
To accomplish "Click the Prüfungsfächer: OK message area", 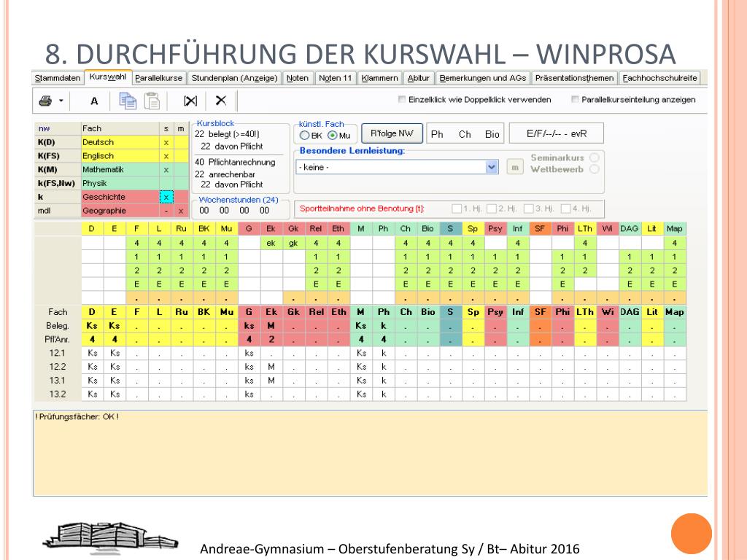I will click(370, 453).
